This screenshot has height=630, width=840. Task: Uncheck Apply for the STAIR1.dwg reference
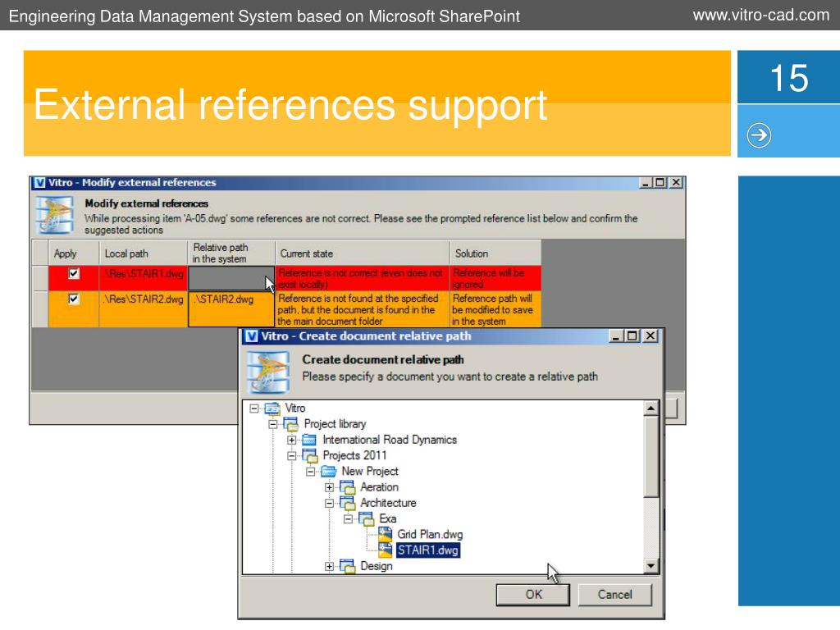click(x=74, y=273)
